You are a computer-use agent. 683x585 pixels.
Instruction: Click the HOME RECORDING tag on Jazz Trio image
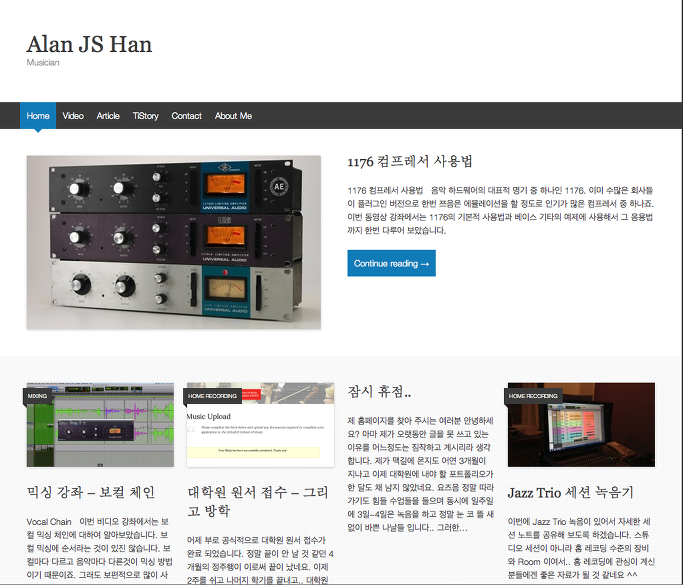click(533, 396)
